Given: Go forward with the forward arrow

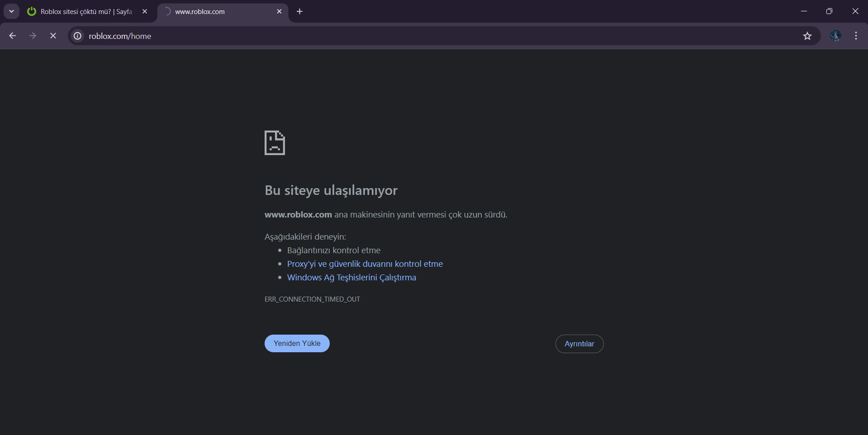Looking at the screenshot, I should coord(33,36).
